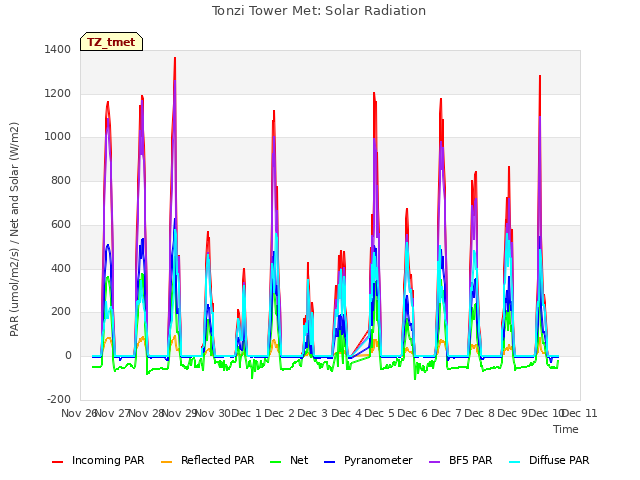Click the 0 y-axis tick label
This screenshot has height=480, width=640.
click(x=68, y=356)
